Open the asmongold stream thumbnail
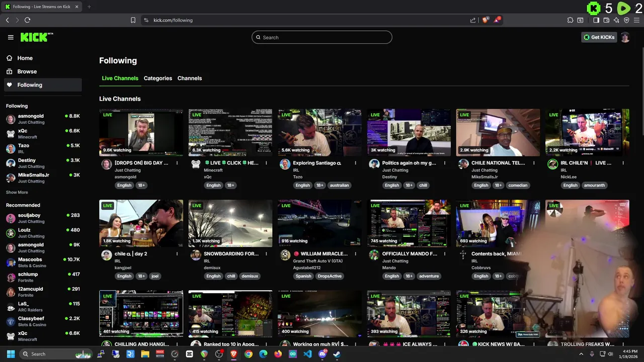644x362 pixels. click(x=141, y=132)
